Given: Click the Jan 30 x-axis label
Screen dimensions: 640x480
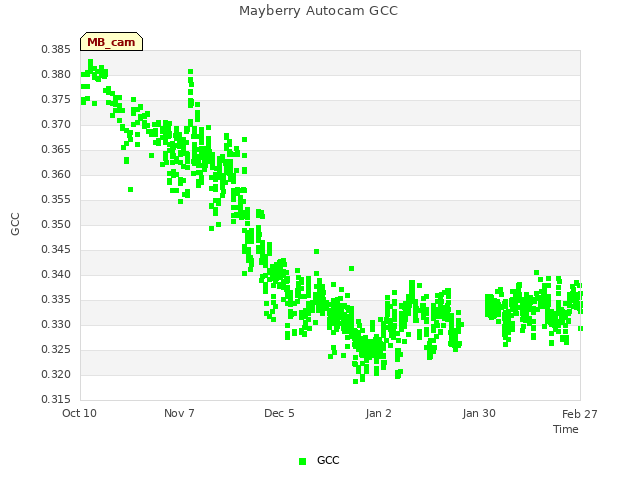Looking at the screenshot, I should (x=479, y=413).
